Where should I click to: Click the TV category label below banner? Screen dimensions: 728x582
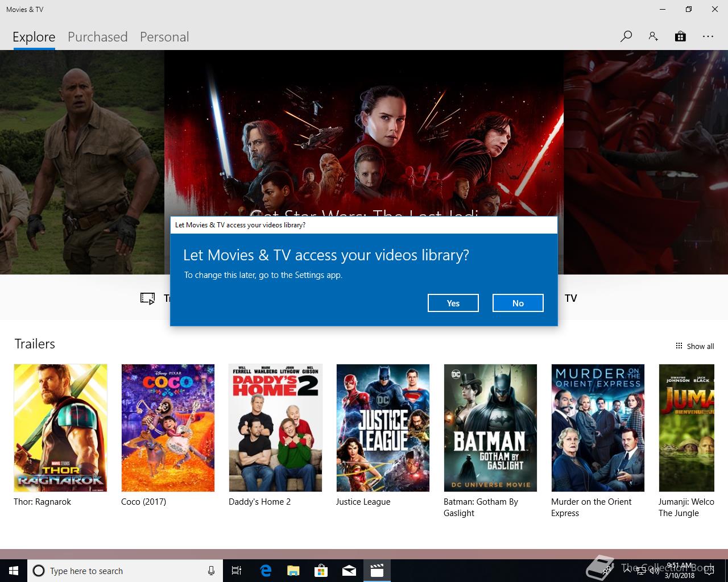[570, 298]
